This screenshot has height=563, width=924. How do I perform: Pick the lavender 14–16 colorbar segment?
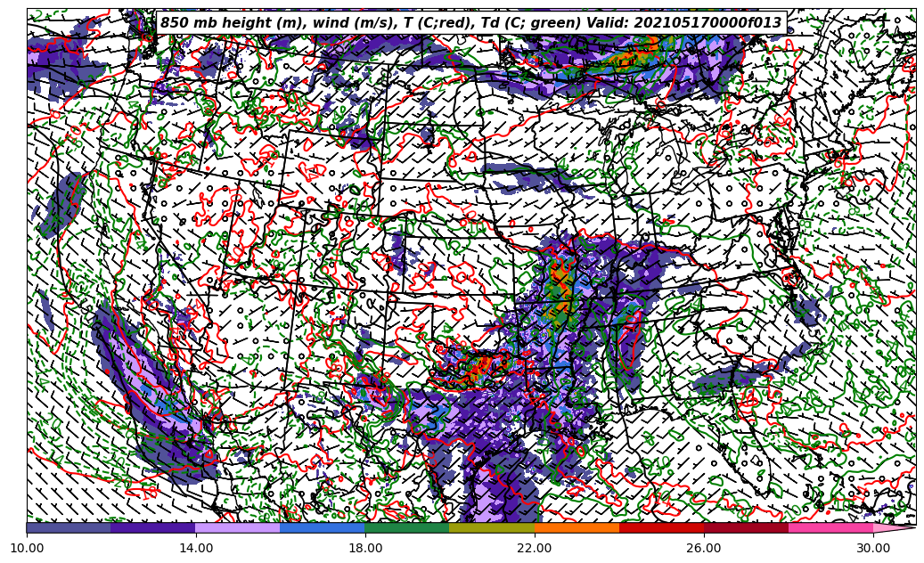point(238,527)
